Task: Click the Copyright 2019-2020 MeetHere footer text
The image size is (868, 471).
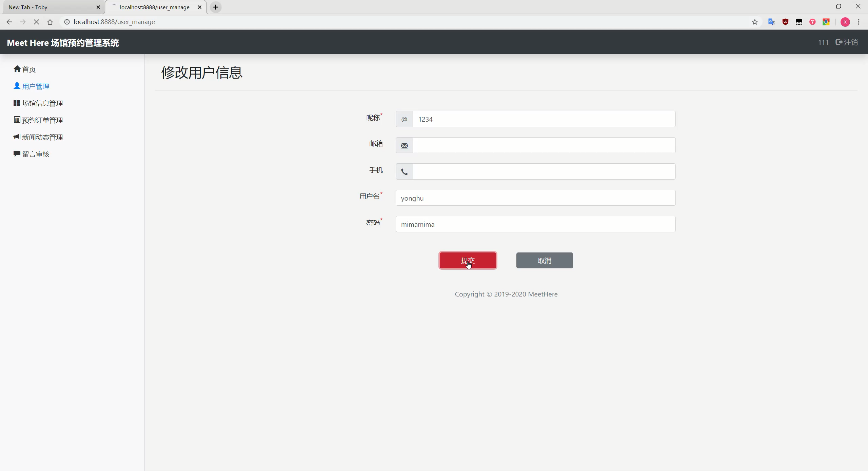Action: pos(506,294)
